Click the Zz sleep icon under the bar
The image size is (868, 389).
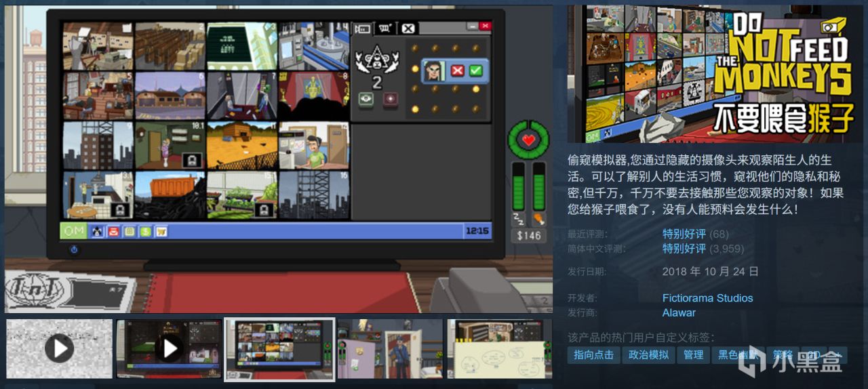(518, 220)
